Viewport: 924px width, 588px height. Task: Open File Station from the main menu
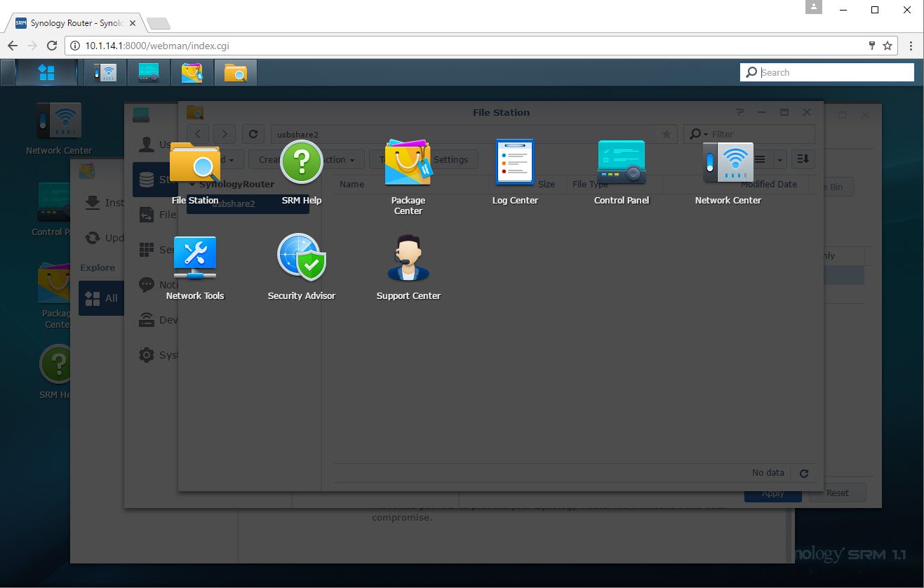pos(195,173)
